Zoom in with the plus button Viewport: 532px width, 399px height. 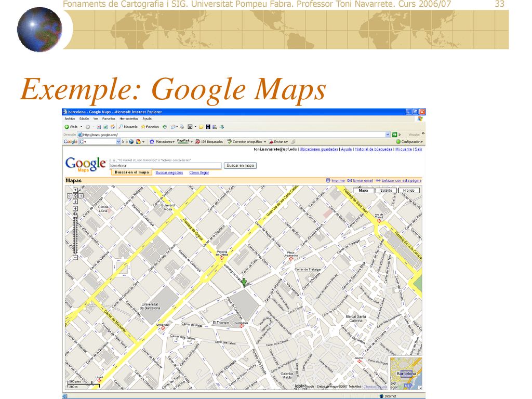point(75,209)
